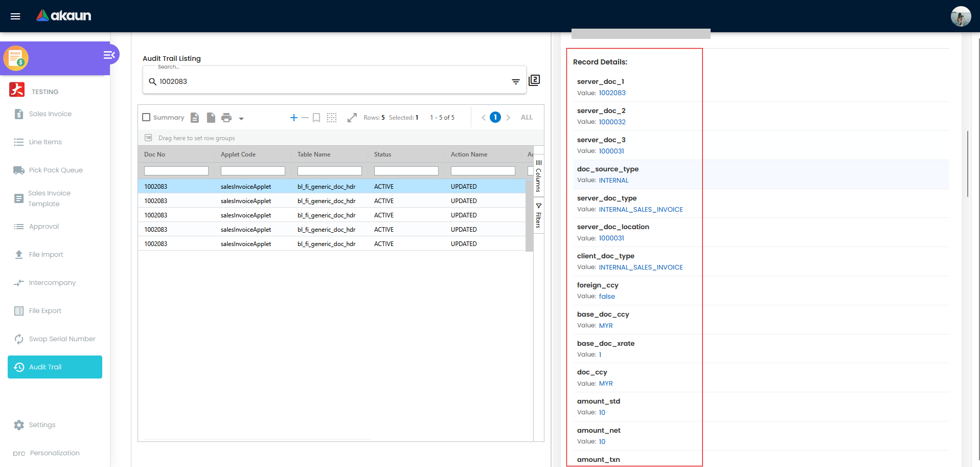Click the blue plus icon in toolbar
The width and height of the screenshot is (980, 467).
294,118
